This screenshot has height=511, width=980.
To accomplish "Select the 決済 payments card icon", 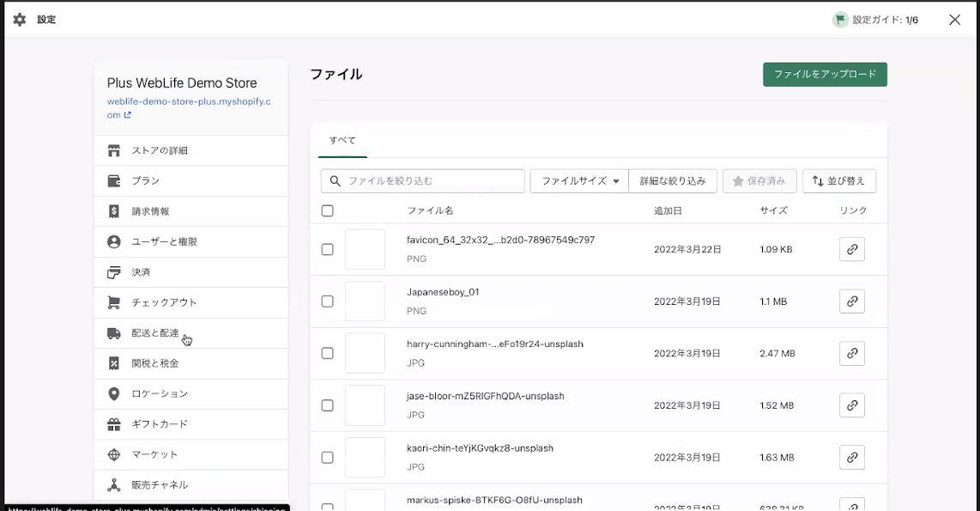I will (116, 272).
